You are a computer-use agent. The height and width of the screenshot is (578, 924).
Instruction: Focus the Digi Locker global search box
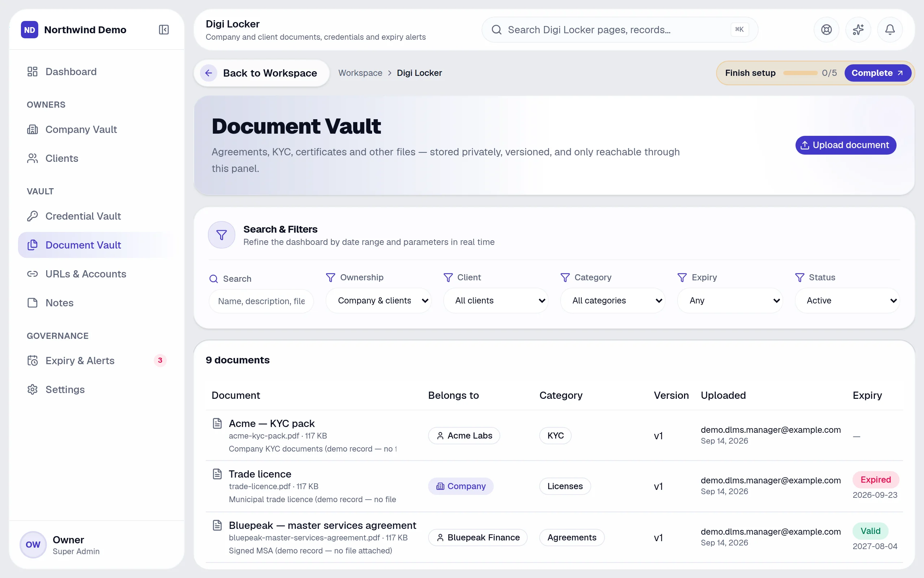619,30
